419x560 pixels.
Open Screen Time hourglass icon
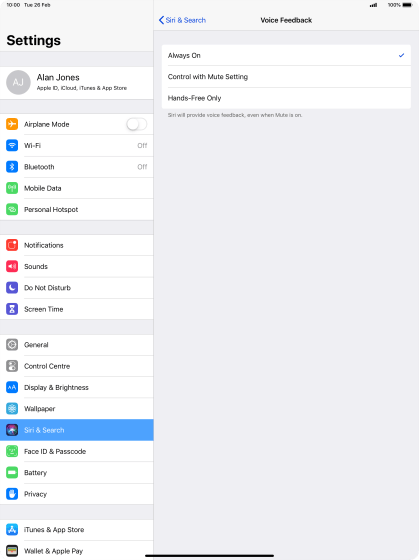tap(12, 309)
